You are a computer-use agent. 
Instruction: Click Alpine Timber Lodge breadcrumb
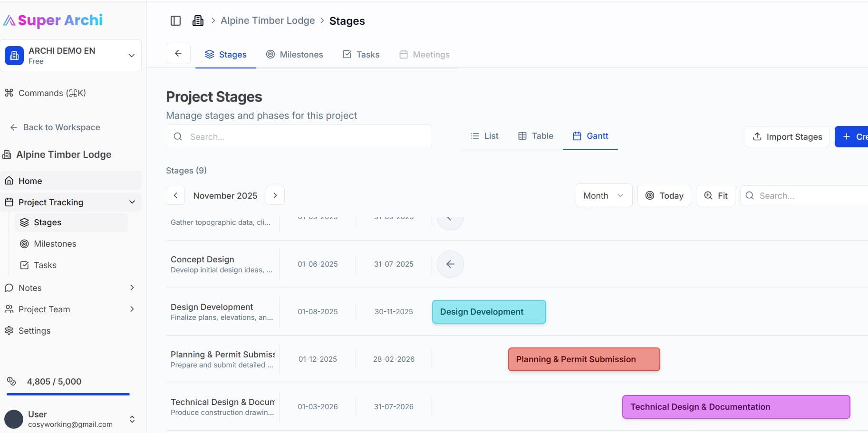[x=268, y=20]
